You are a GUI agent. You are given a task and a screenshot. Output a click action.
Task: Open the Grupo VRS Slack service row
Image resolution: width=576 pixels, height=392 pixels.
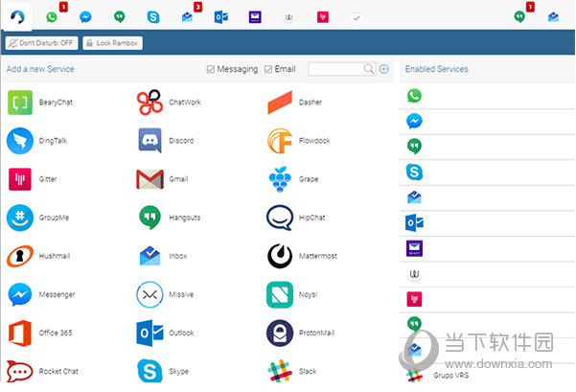487,375
